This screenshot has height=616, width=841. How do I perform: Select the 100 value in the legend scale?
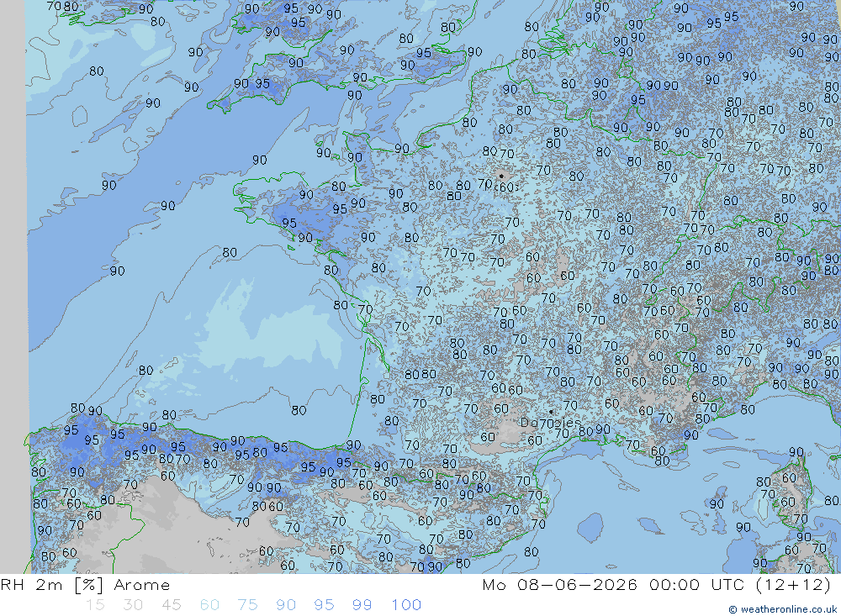[x=406, y=605]
